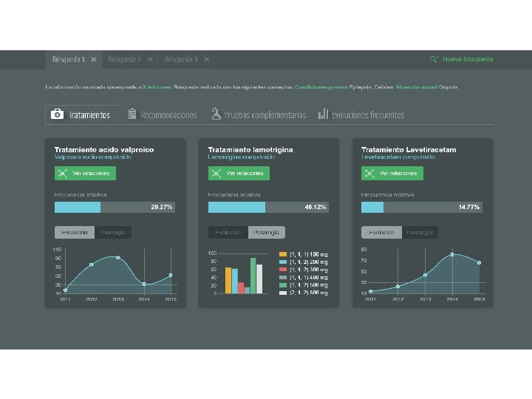
Task: Click the 2013 data point on valproico chart
Action: (x=118, y=258)
